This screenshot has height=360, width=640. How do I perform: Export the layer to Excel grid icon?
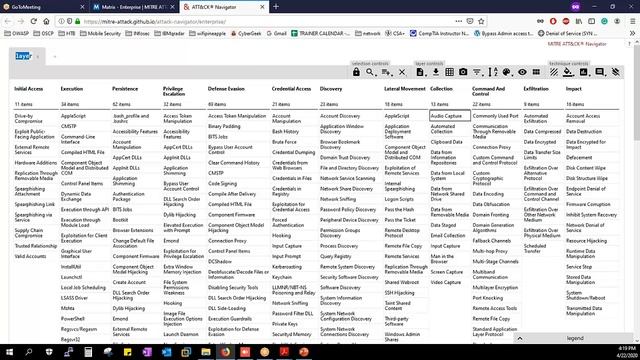click(449, 72)
